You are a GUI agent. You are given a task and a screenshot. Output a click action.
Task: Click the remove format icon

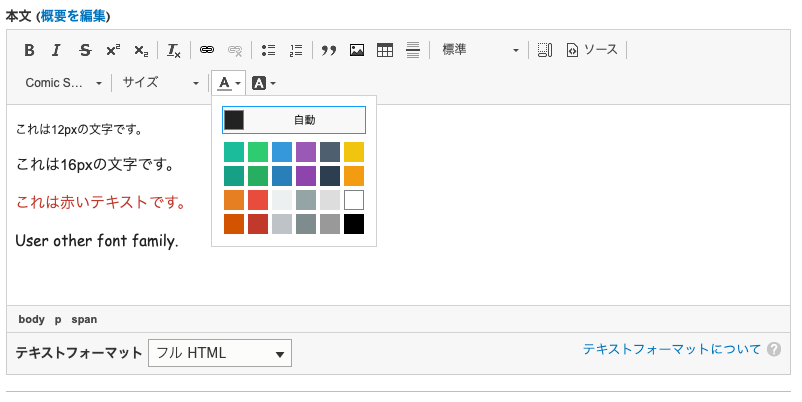click(174, 50)
